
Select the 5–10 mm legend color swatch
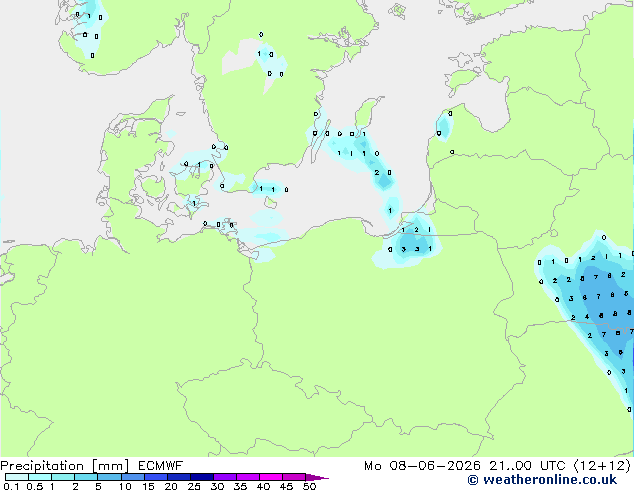tap(109, 477)
